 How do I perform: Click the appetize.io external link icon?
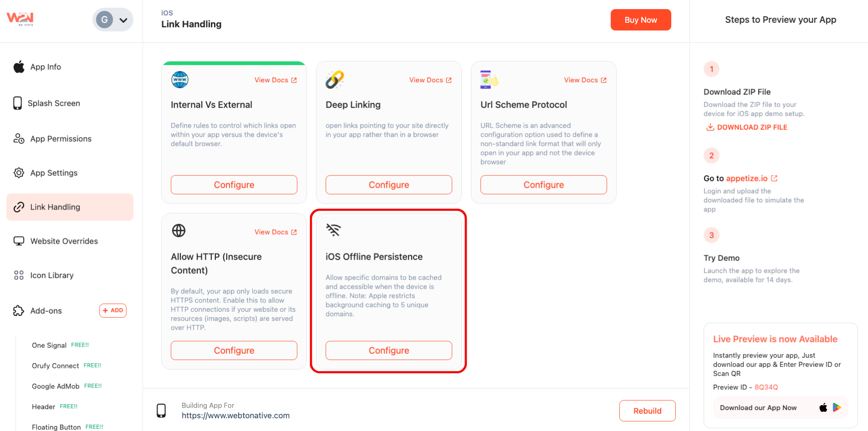[774, 178]
